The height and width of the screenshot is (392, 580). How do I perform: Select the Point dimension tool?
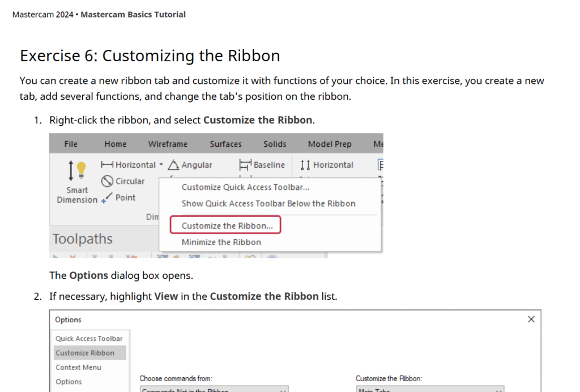coord(118,198)
